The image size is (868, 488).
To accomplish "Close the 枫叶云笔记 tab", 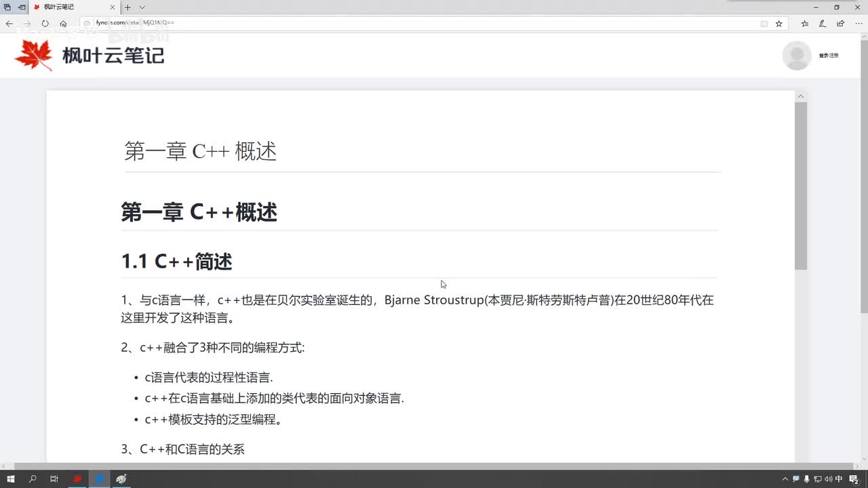I will (x=113, y=7).
